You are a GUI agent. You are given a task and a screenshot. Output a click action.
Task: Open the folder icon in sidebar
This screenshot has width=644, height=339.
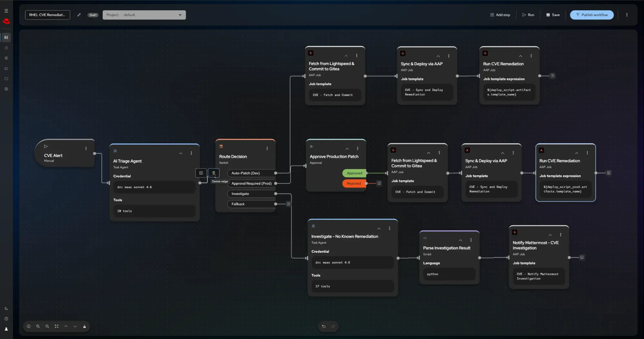pos(6,79)
